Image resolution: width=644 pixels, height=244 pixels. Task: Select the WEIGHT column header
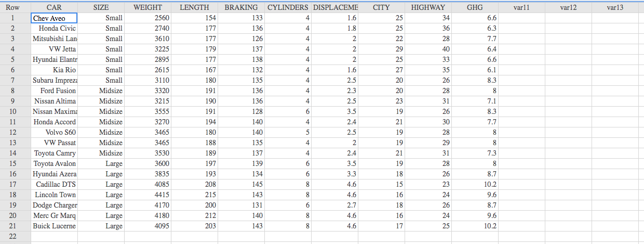pyautogui.click(x=147, y=7)
